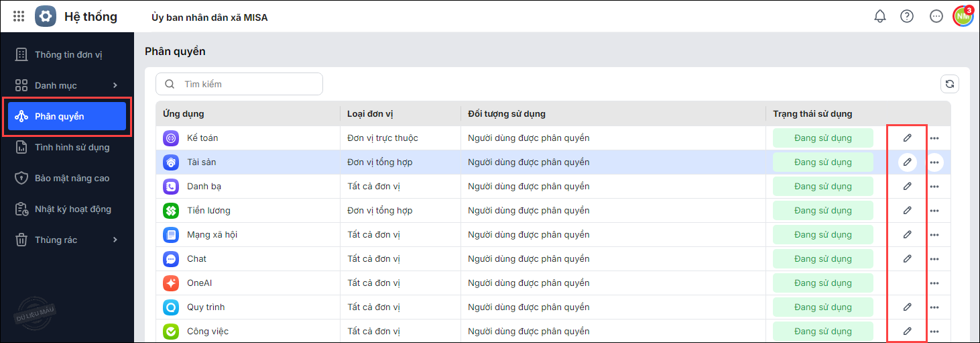Open the top bar more options menu
This screenshot has width=980, height=343.
(936, 16)
